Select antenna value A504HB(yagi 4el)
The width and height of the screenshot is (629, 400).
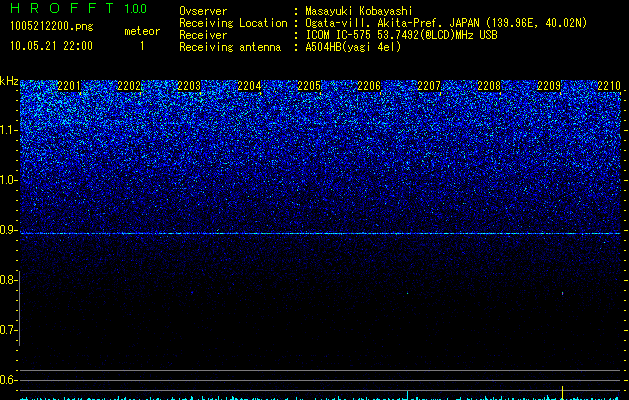[x=353, y=47]
